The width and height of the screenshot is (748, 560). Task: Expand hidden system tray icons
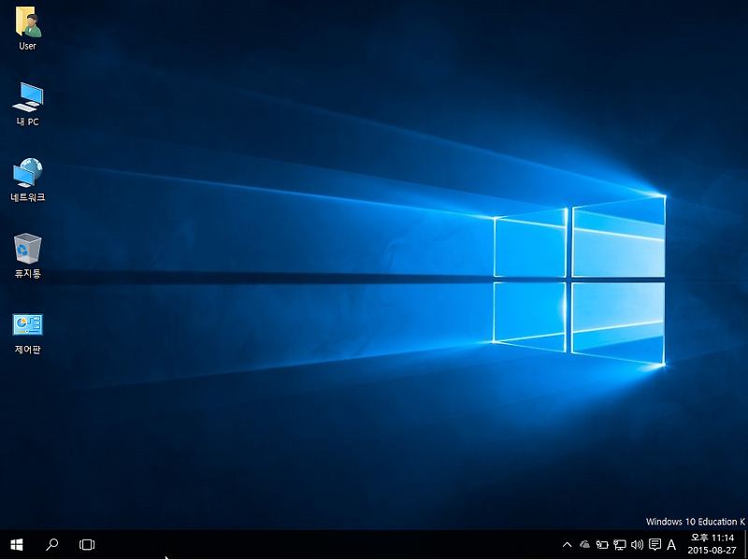click(x=567, y=544)
